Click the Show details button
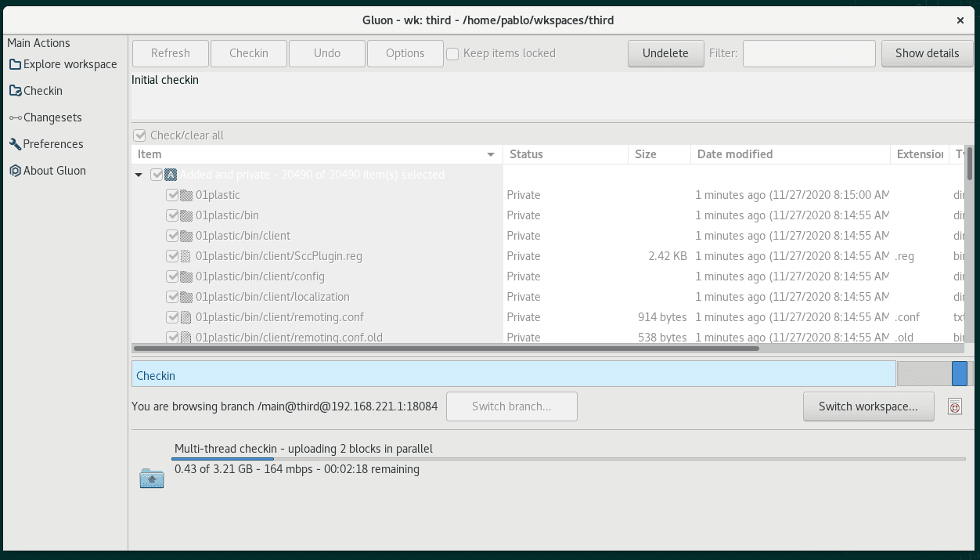Image resolution: width=980 pixels, height=560 pixels. 928,53
